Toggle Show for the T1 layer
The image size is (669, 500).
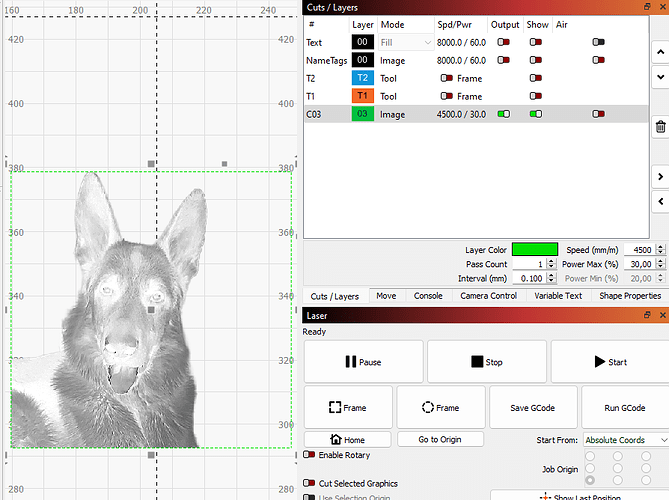click(x=536, y=96)
